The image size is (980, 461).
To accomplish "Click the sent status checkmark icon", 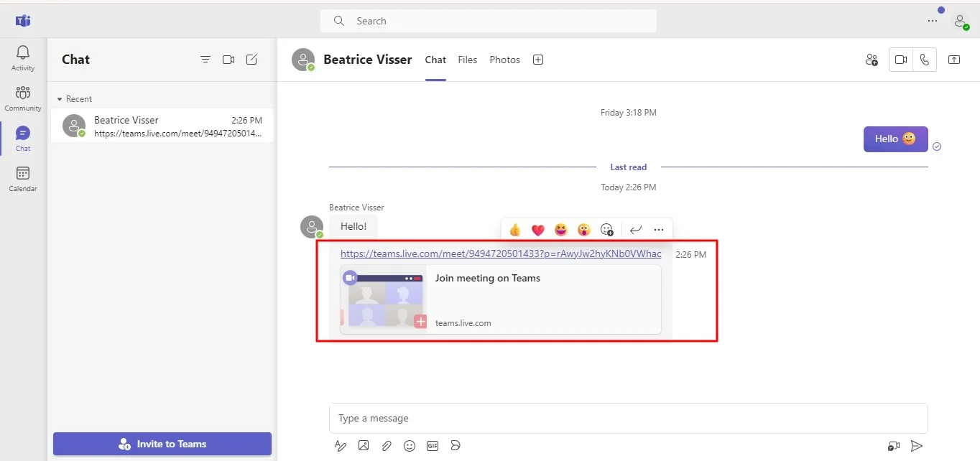I will click(x=937, y=146).
